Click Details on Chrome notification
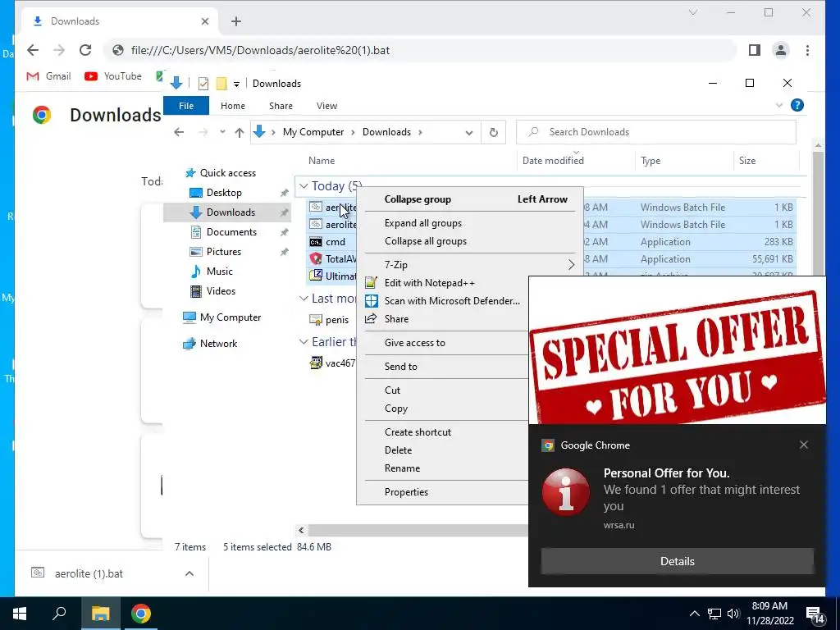The height and width of the screenshot is (630, 840). pos(677,561)
